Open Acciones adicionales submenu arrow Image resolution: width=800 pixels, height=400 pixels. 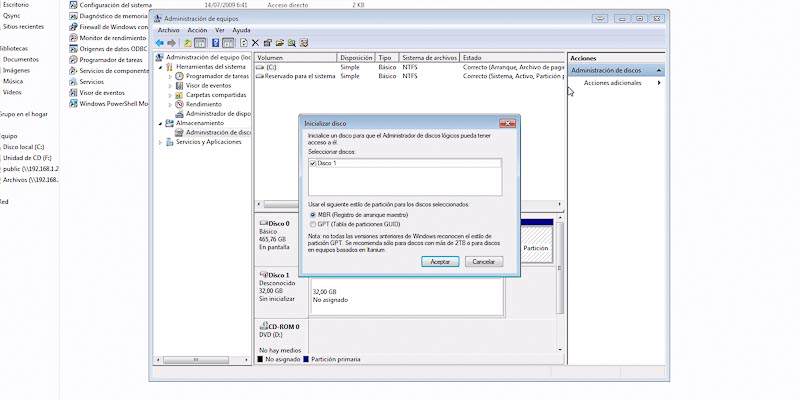click(x=659, y=83)
